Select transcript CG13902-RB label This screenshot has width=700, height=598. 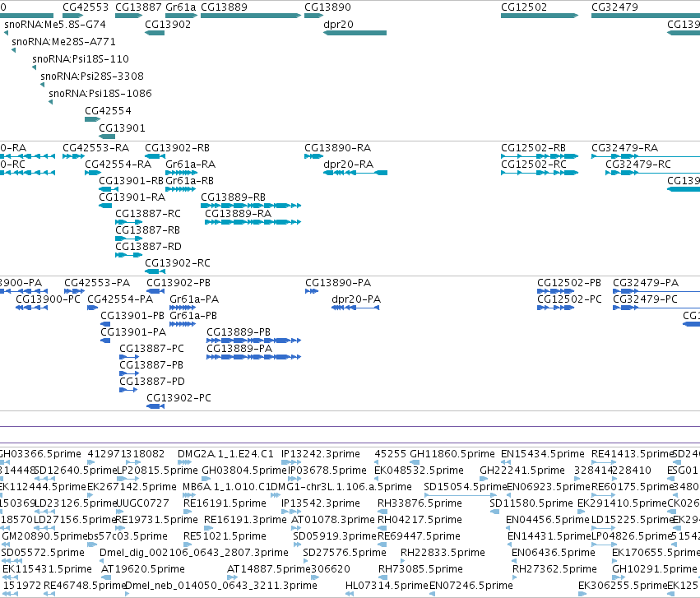(x=177, y=148)
